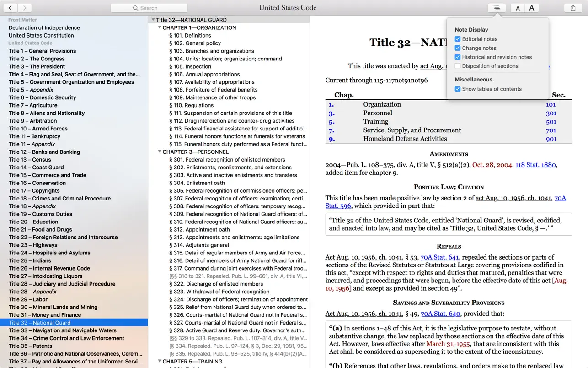This screenshot has width=588, height=368.
Task: Disable Change notes
Action: click(x=458, y=48)
